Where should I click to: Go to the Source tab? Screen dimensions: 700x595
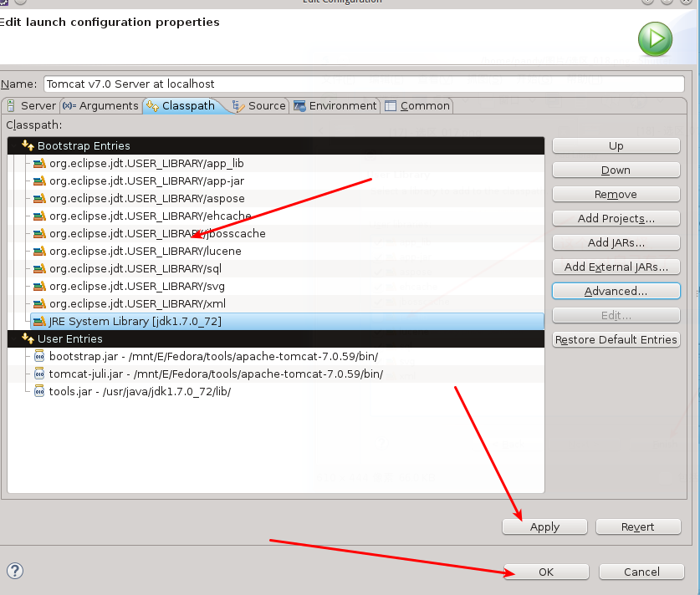coord(259,105)
